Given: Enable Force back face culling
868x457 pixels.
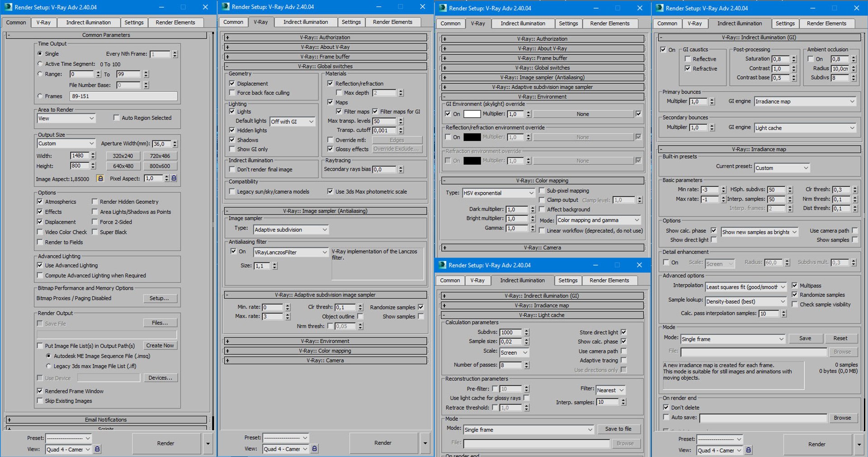Looking at the screenshot, I should (x=232, y=93).
